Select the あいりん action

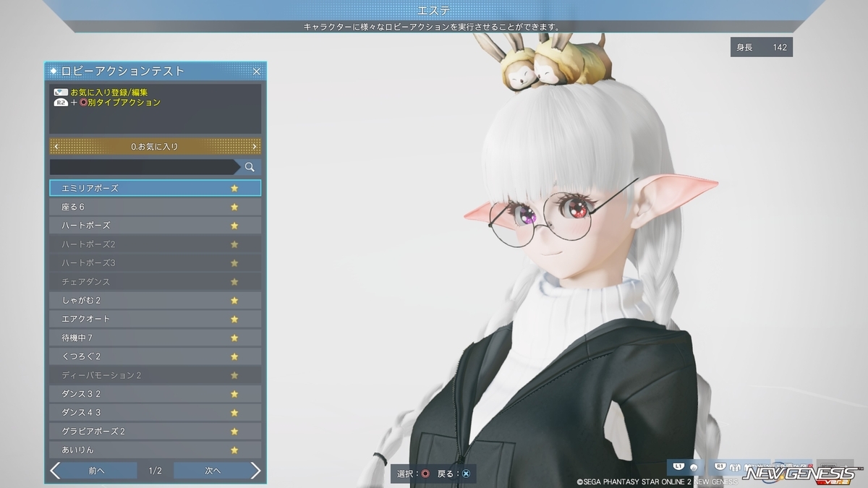point(155,450)
